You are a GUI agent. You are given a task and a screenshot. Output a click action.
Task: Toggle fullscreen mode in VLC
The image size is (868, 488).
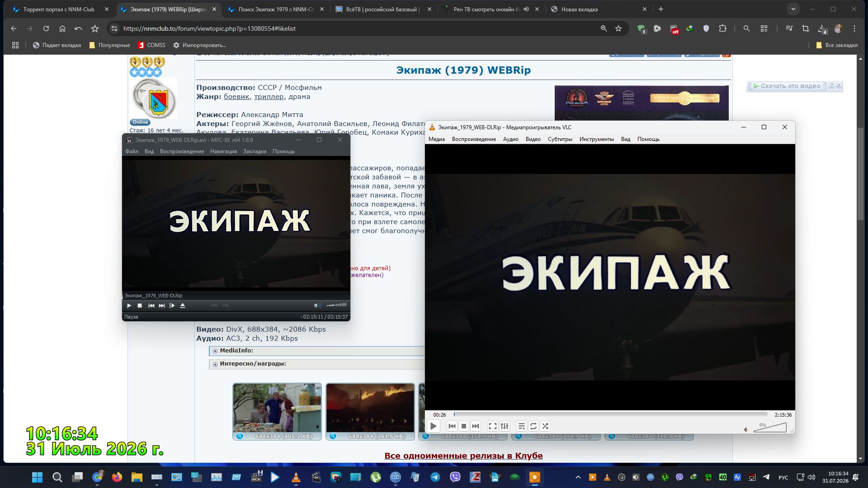pyautogui.click(x=492, y=426)
